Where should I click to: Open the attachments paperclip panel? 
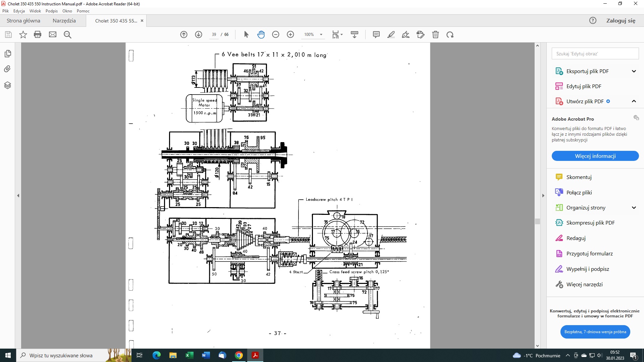(x=7, y=69)
